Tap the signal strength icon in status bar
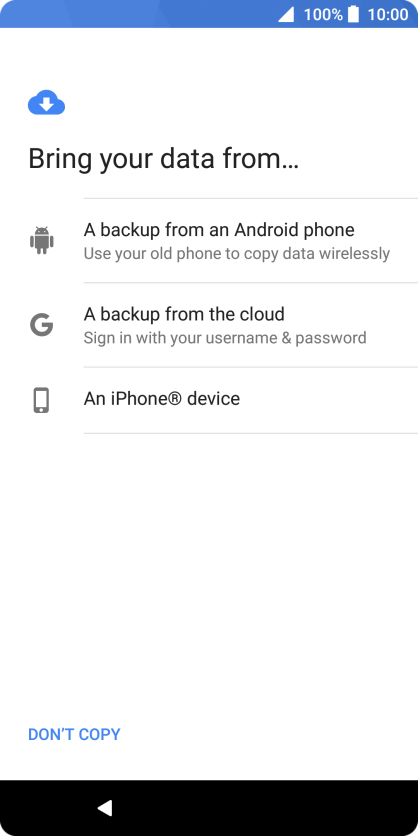 (x=286, y=14)
